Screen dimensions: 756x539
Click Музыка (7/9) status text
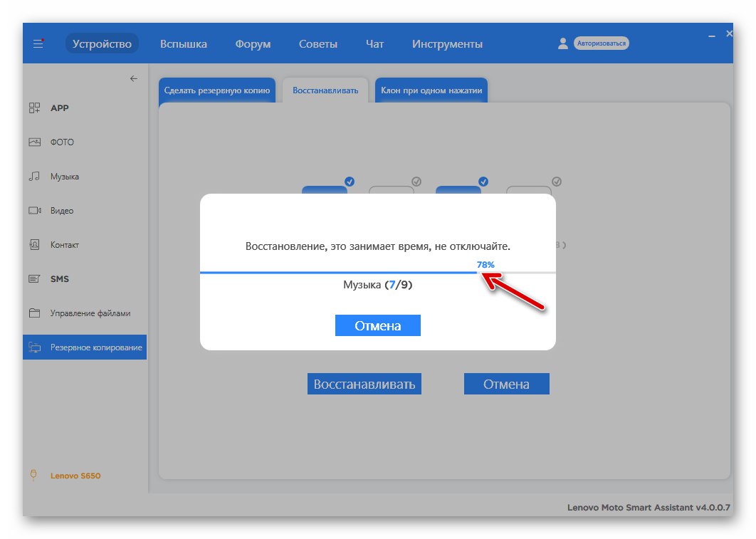[x=378, y=285]
